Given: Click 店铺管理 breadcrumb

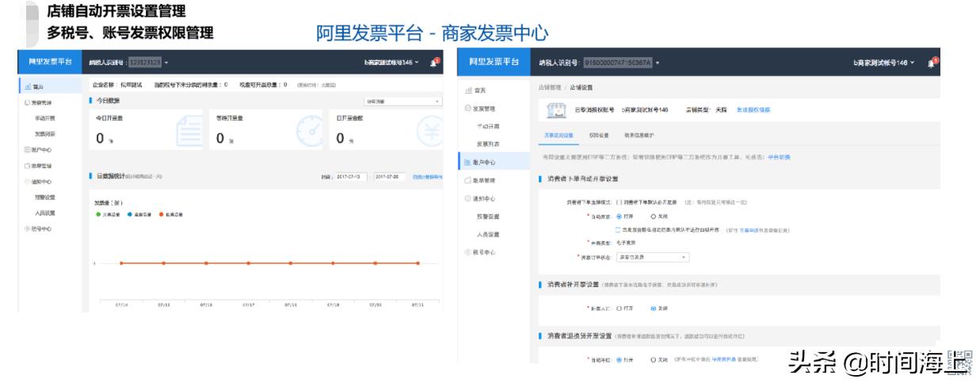Looking at the screenshot, I should [x=549, y=87].
